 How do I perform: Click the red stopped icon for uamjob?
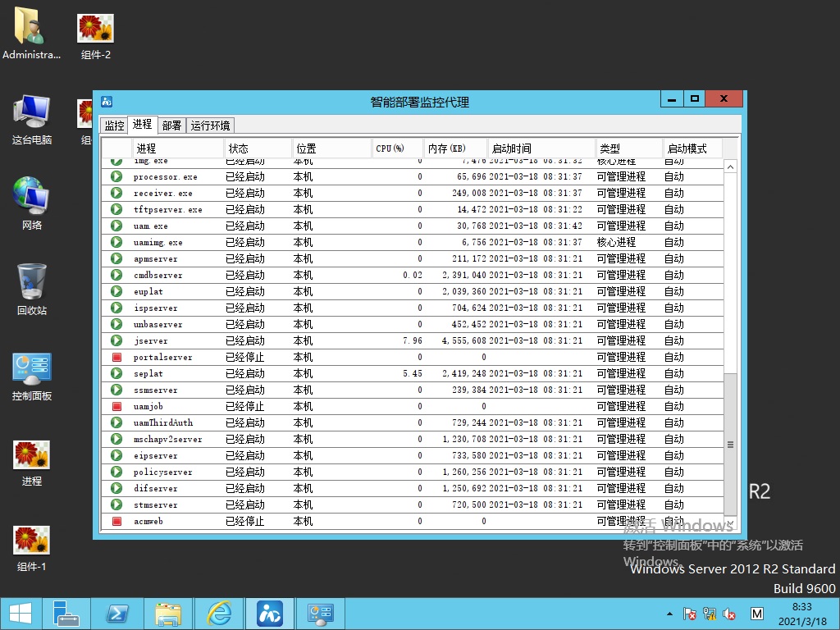(116, 406)
